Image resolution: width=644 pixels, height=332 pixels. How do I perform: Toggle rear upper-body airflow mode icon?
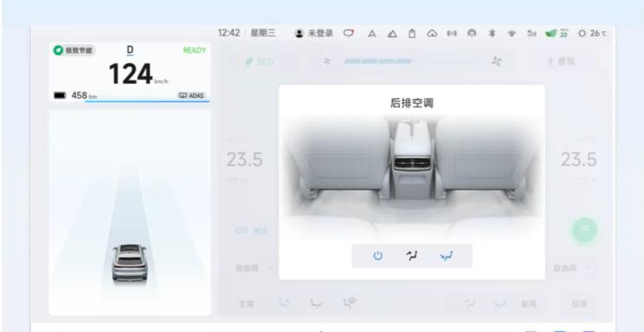coord(411,256)
